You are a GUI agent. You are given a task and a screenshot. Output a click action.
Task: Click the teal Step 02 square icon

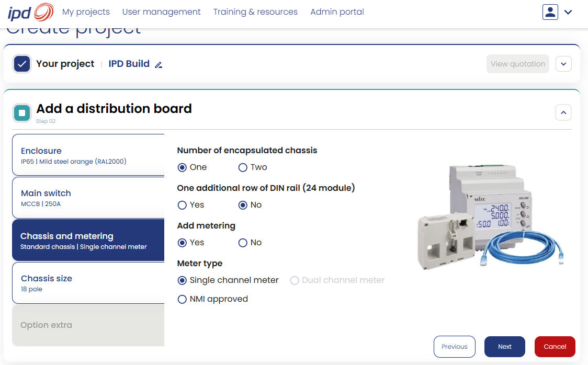[x=22, y=113]
